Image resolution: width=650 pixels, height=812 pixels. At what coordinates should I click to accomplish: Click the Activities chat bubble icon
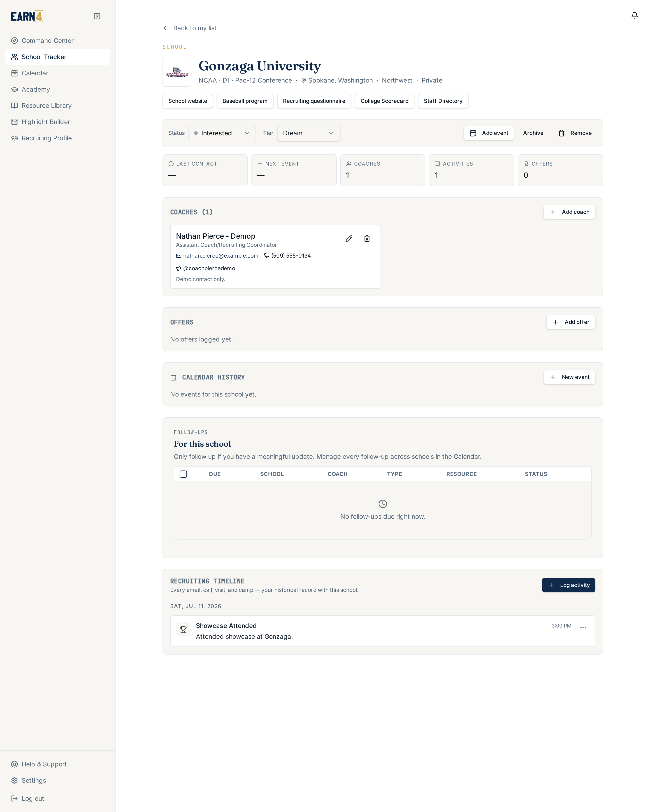point(437,164)
